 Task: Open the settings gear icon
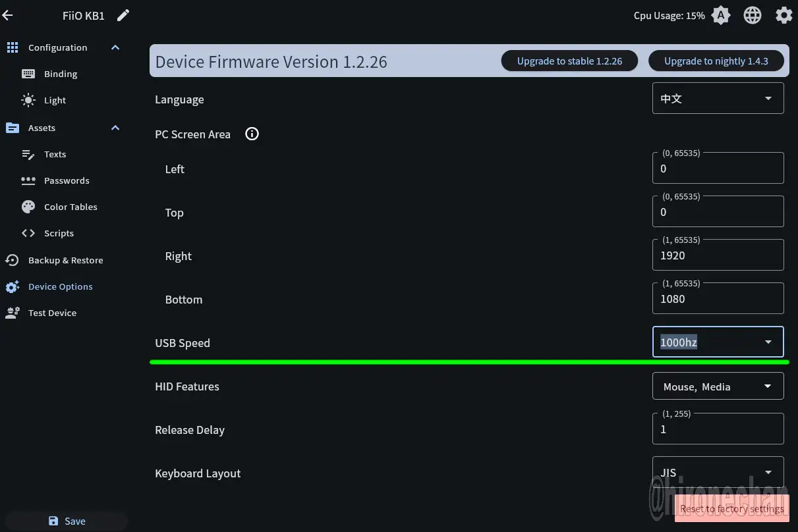[784, 16]
